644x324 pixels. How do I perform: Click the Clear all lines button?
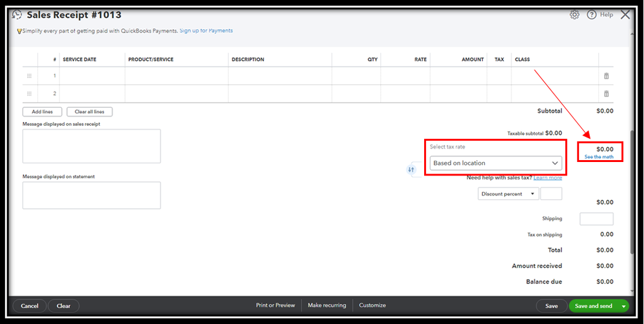click(x=90, y=112)
